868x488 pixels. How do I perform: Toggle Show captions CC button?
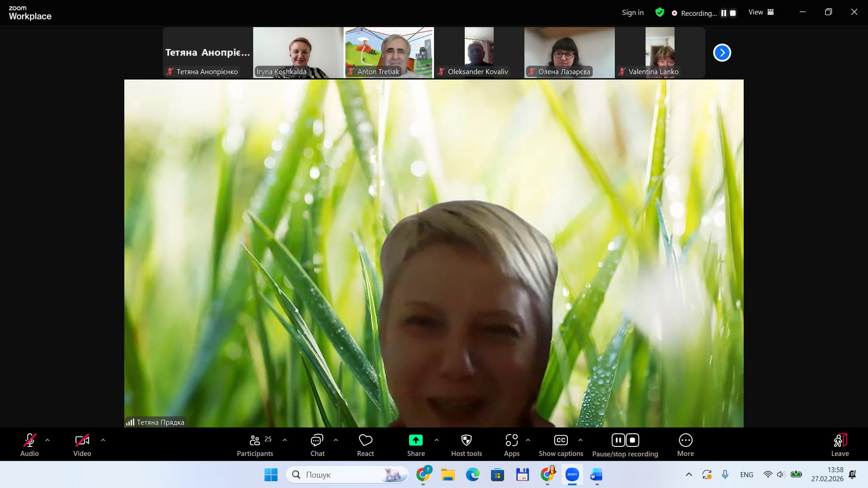(561, 440)
